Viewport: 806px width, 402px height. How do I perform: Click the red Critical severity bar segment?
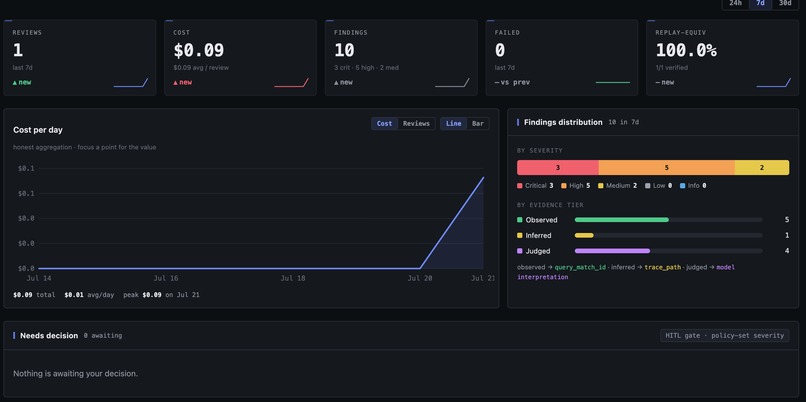coord(558,168)
